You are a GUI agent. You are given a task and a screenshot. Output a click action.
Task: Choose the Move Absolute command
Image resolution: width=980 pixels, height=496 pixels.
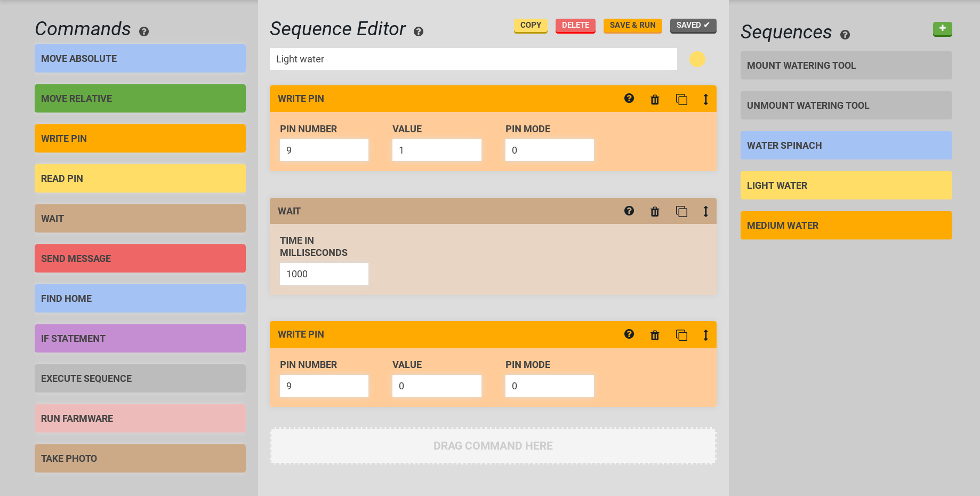point(140,59)
